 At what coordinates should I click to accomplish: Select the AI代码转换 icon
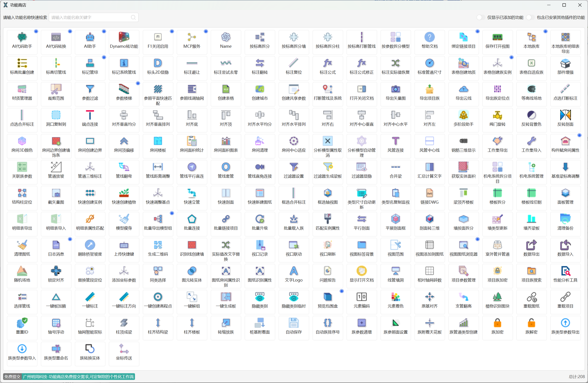[x=56, y=37]
